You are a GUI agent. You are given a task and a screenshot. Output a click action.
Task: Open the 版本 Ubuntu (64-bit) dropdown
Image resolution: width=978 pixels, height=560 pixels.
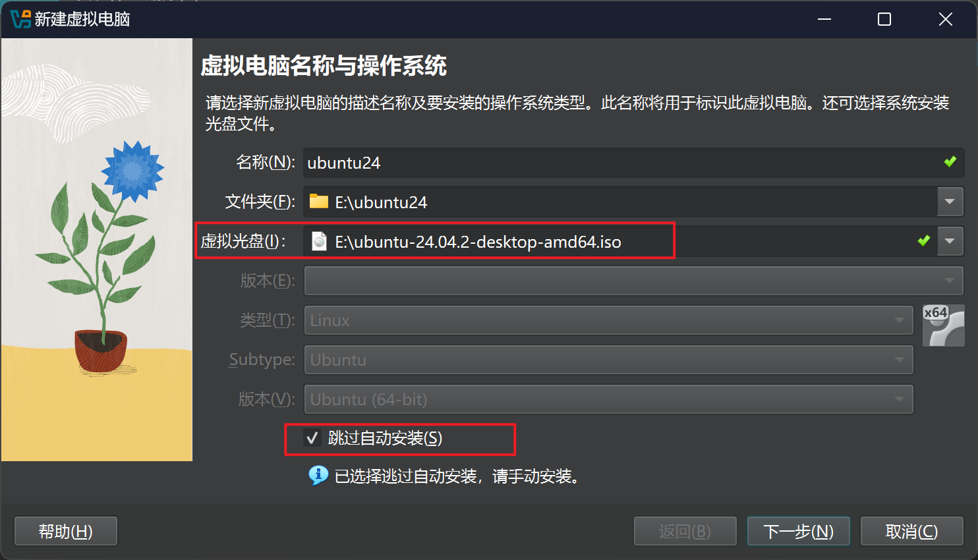pyautogui.click(x=608, y=399)
